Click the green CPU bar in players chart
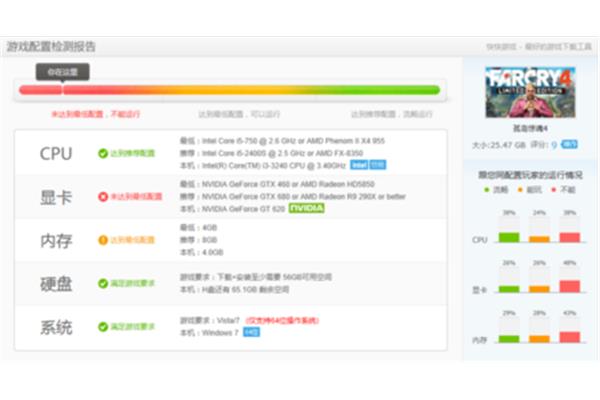This screenshot has height=400, width=600. [x=509, y=237]
